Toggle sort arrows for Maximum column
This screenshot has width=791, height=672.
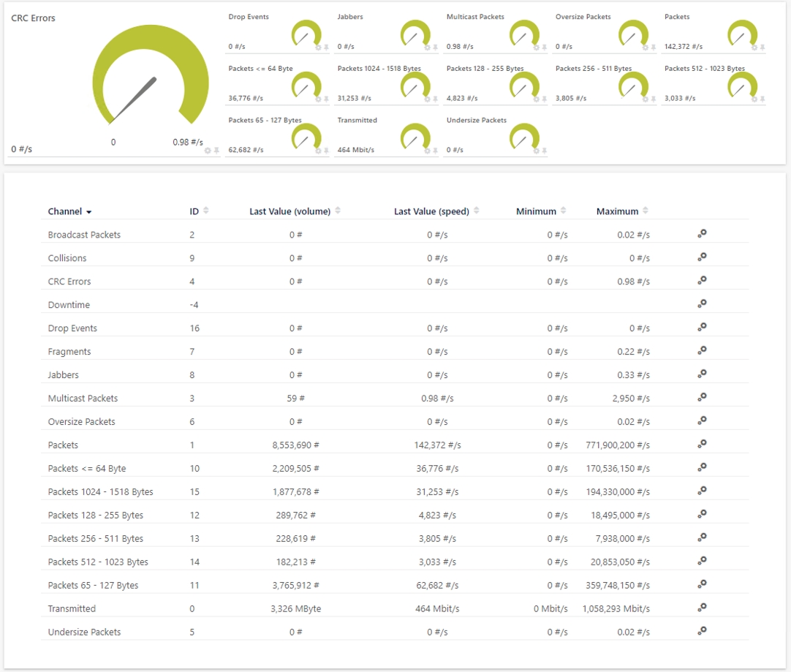(646, 211)
